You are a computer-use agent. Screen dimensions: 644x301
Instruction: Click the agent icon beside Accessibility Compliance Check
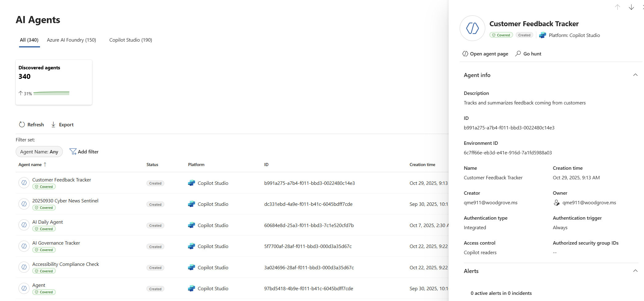24,267
